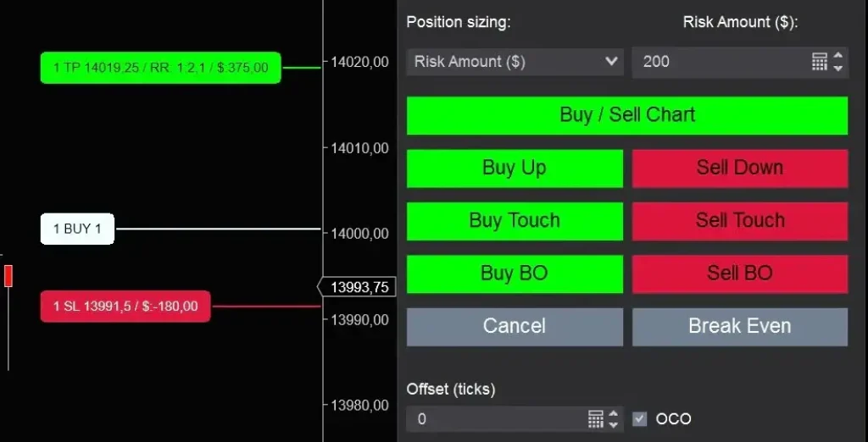Screen dimensions: 868x442
Task: Decrease Risk Amount with down arrow
Action: tap(838, 68)
